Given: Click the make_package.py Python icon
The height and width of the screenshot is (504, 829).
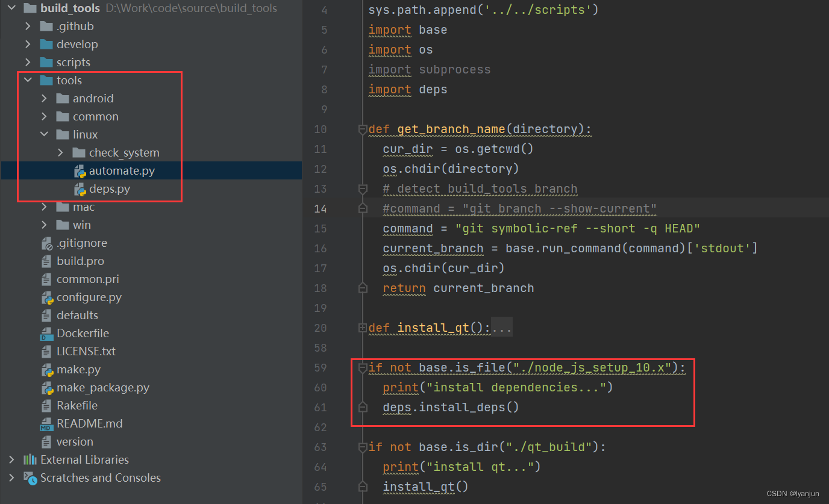Looking at the screenshot, I should click(47, 388).
